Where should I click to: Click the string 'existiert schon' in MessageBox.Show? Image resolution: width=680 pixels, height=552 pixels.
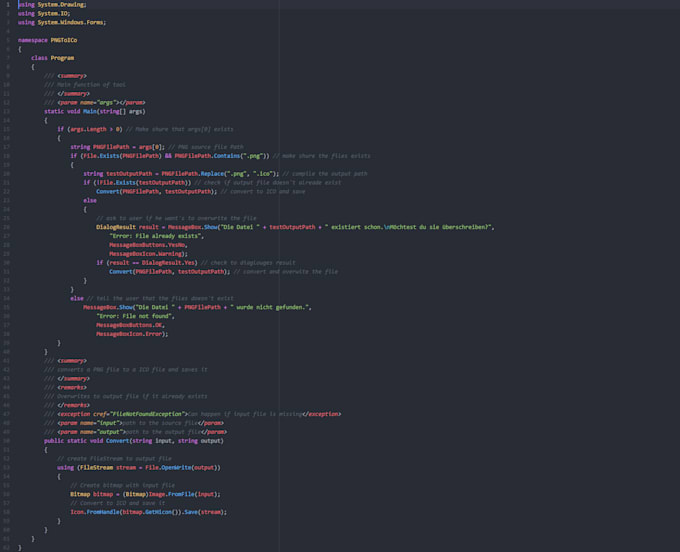[354, 227]
